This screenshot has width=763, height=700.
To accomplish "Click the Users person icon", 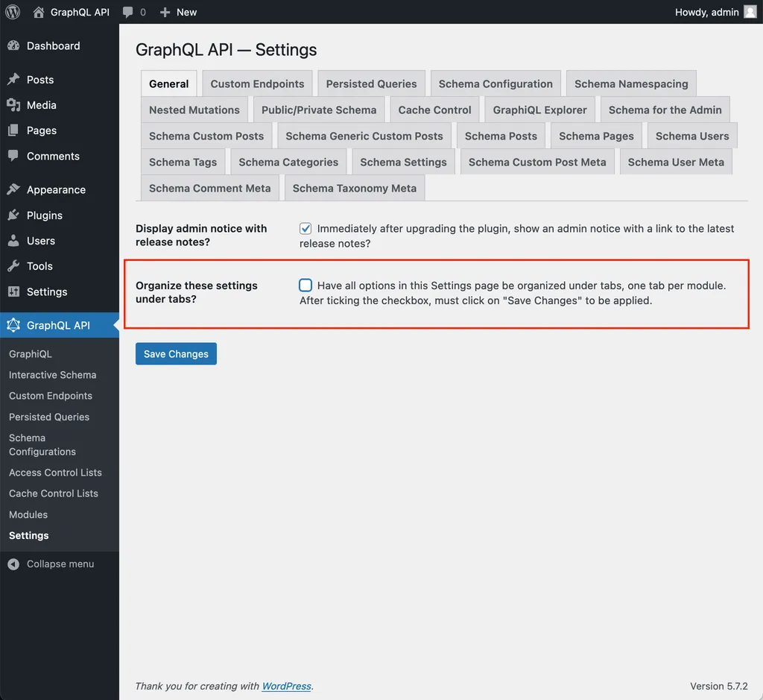I will pyautogui.click(x=13, y=241).
